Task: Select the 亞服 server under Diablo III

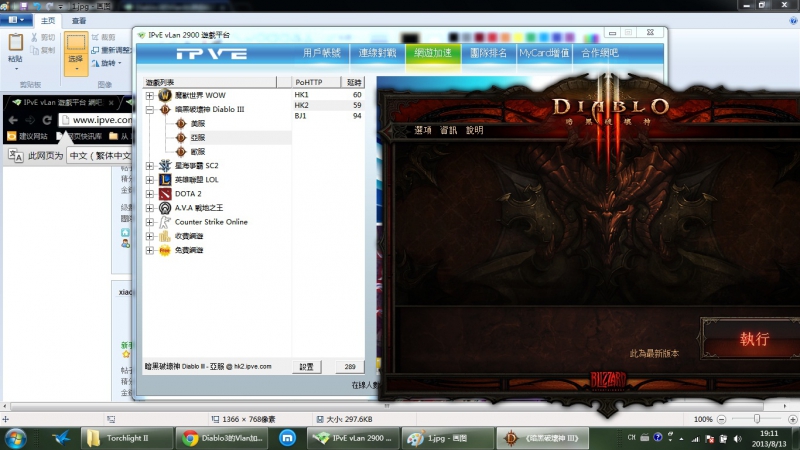Action: coord(196,137)
